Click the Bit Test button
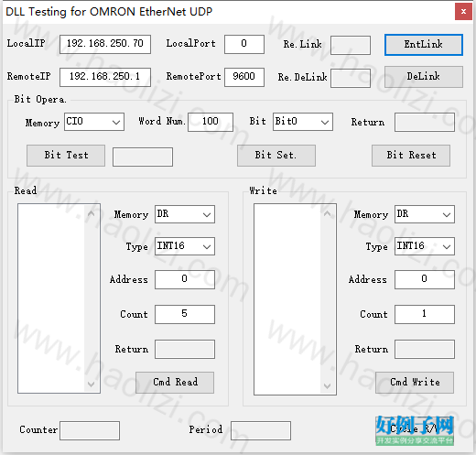Viewport: 476px width, 455px height. click(66, 156)
